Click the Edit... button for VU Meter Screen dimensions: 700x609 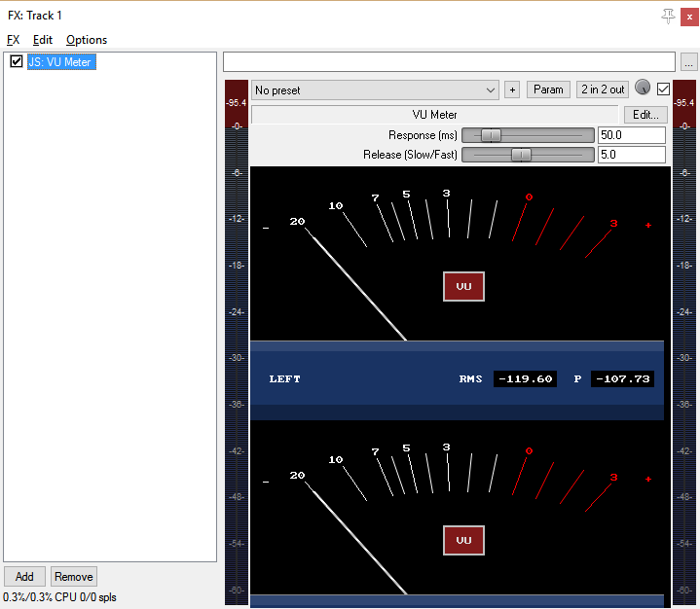645,115
